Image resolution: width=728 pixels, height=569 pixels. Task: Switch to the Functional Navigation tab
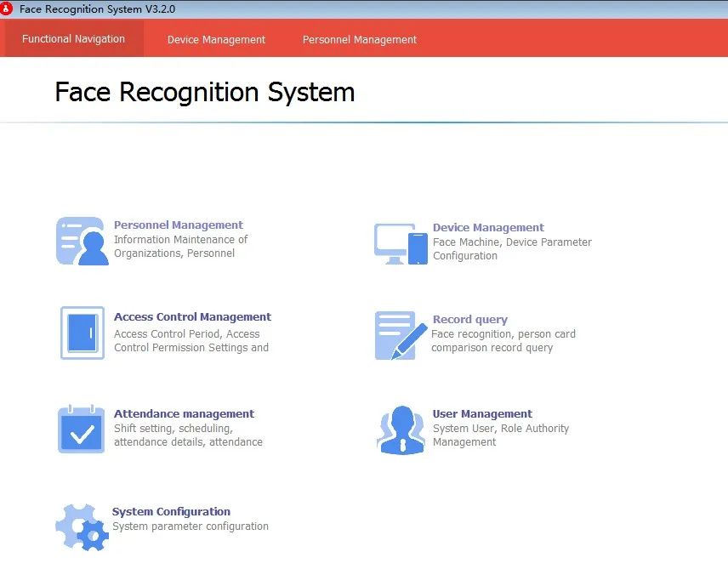(73, 39)
